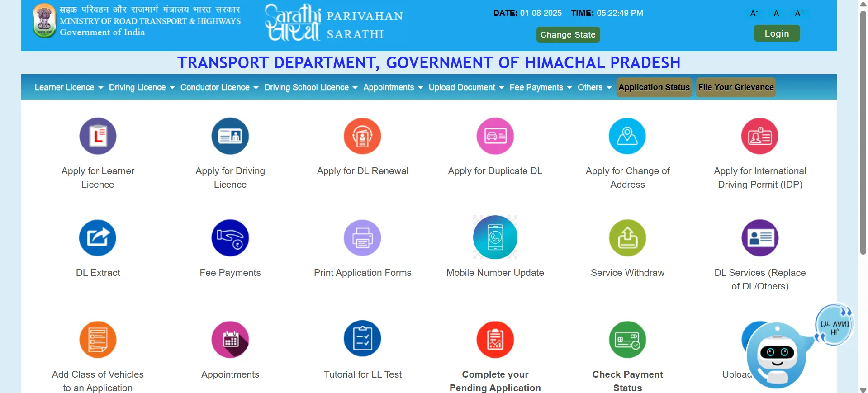Image resolution: width=868 pixels, height=393 pixels.
Task: Click the Transport Department Himachal Pradesh heading
Action: pos(429,62)
